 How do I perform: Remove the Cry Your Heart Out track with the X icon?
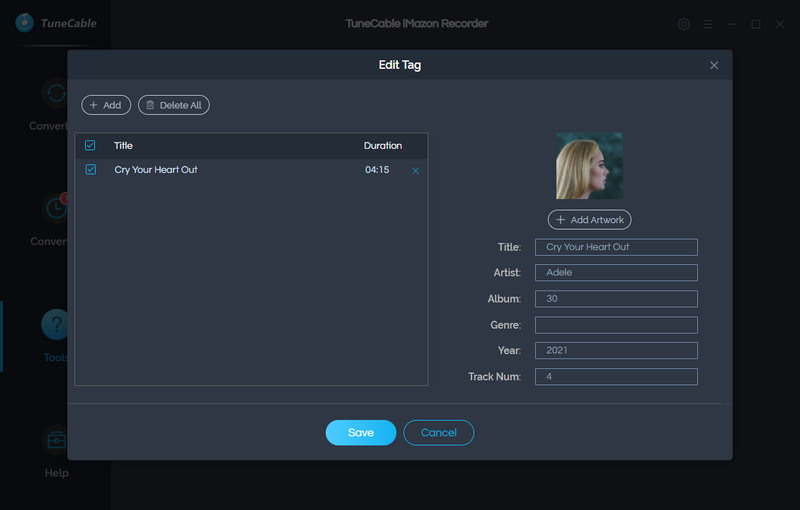tap(415, 171)
